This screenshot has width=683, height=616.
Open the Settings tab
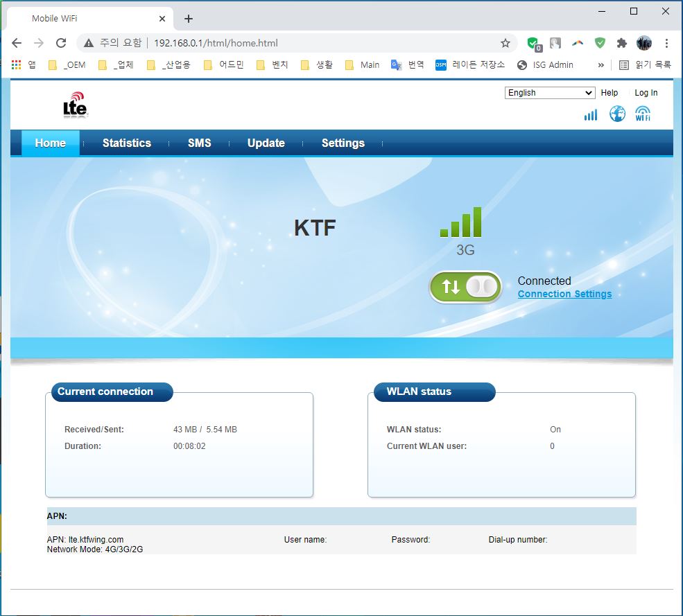(x=343, y=143)
